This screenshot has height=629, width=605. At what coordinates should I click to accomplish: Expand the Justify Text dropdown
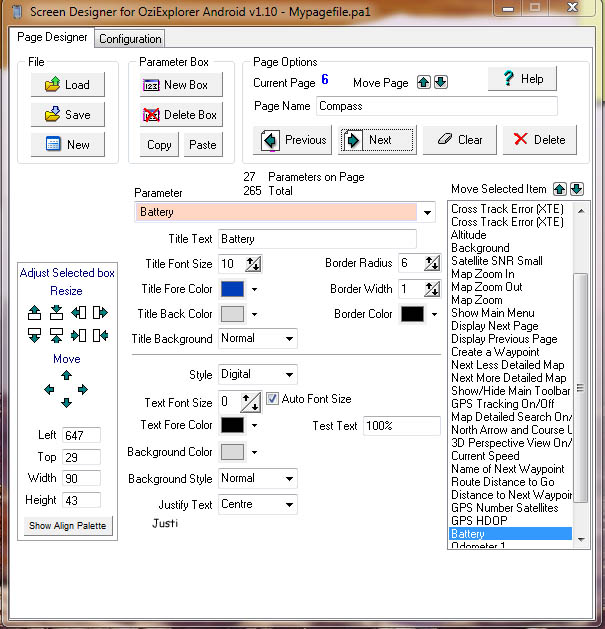[289, 505]
